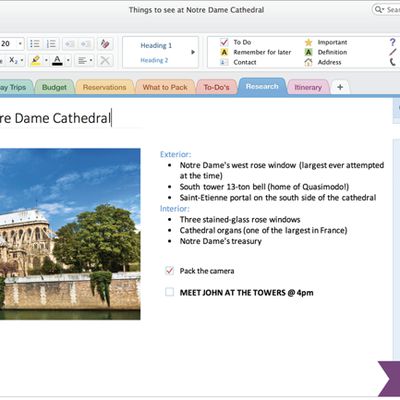Click the purple ribbon corner badge
This screenshot has width=400, height=400.
pos(389,379)
